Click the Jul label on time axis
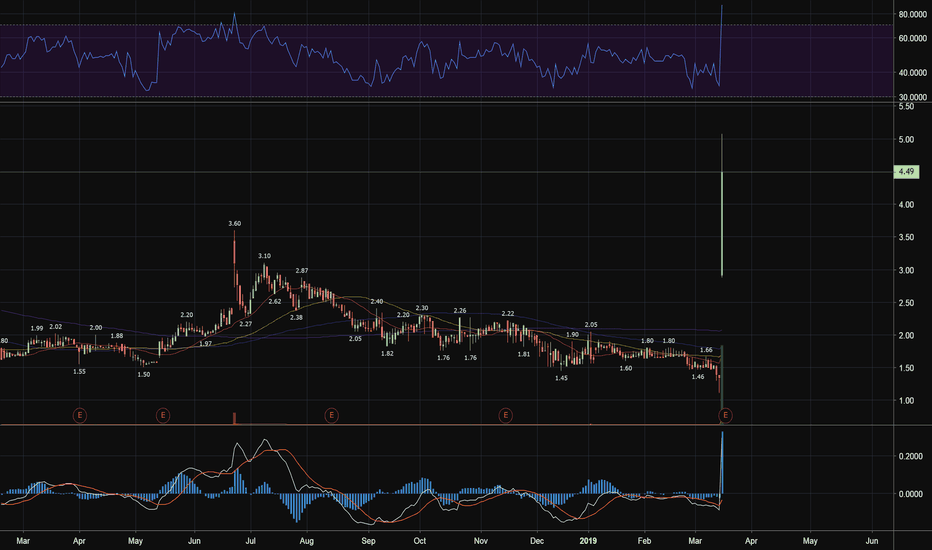Image resolution: width=932 pixels, height=550 pixels. (251, 540)
